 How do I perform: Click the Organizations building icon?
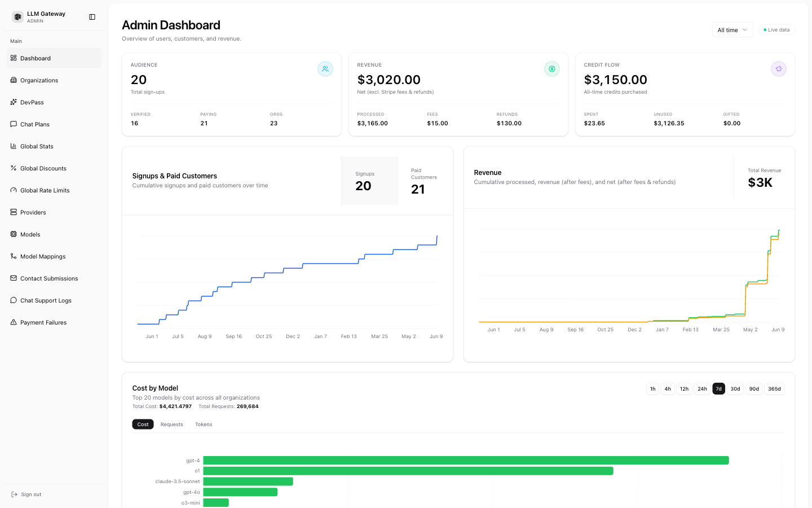click(14, 80)
